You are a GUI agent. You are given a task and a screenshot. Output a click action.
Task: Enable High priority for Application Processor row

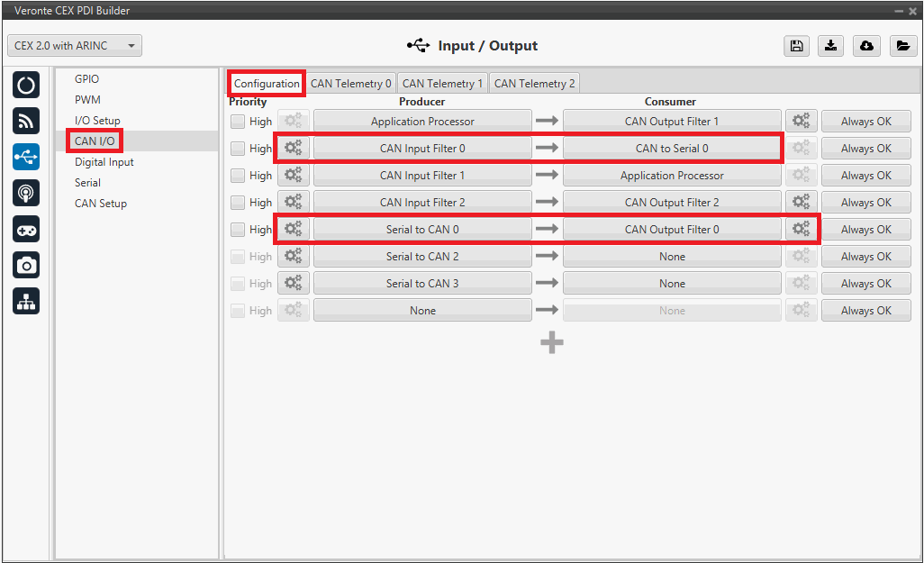click(x=238, y=122)
